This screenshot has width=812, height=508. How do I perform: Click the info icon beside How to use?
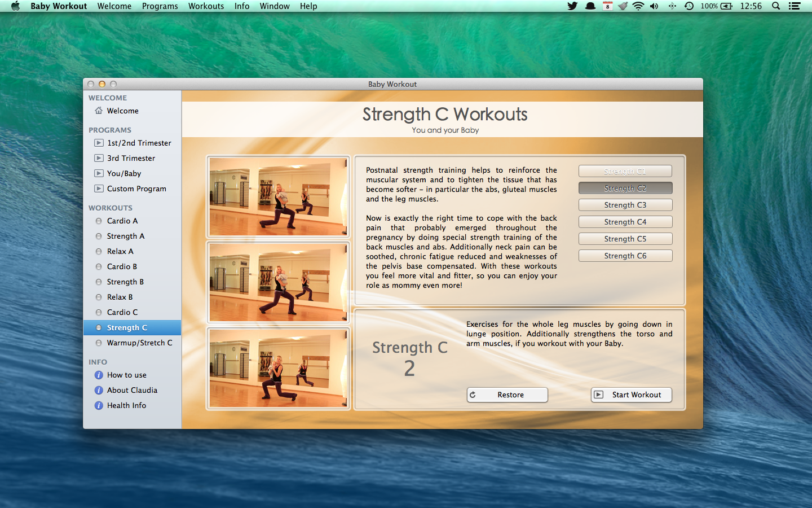[99, 375]
